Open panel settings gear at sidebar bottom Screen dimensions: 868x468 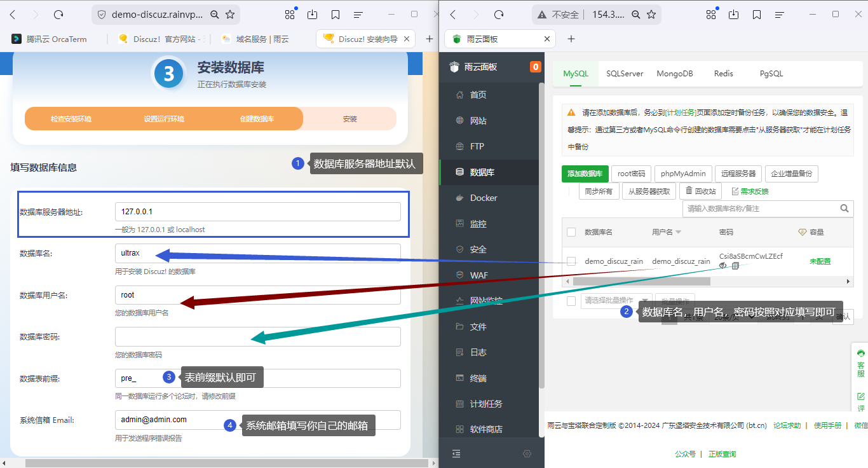tap(527, 453)
